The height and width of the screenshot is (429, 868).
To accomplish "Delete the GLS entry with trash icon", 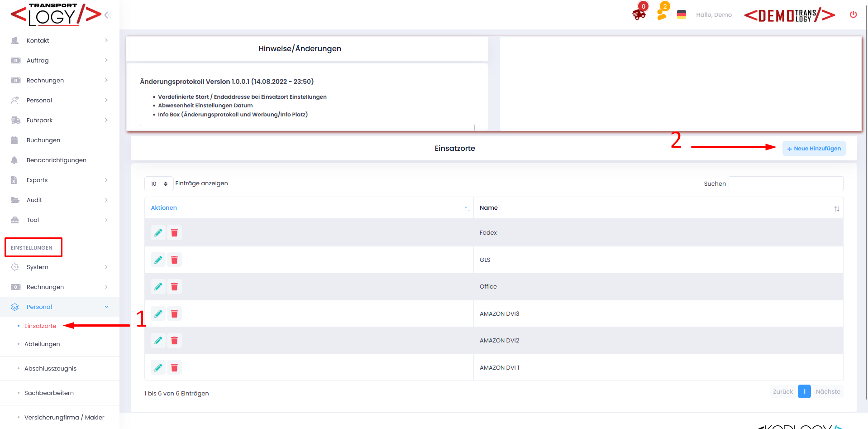I will [x=174, y=260].
